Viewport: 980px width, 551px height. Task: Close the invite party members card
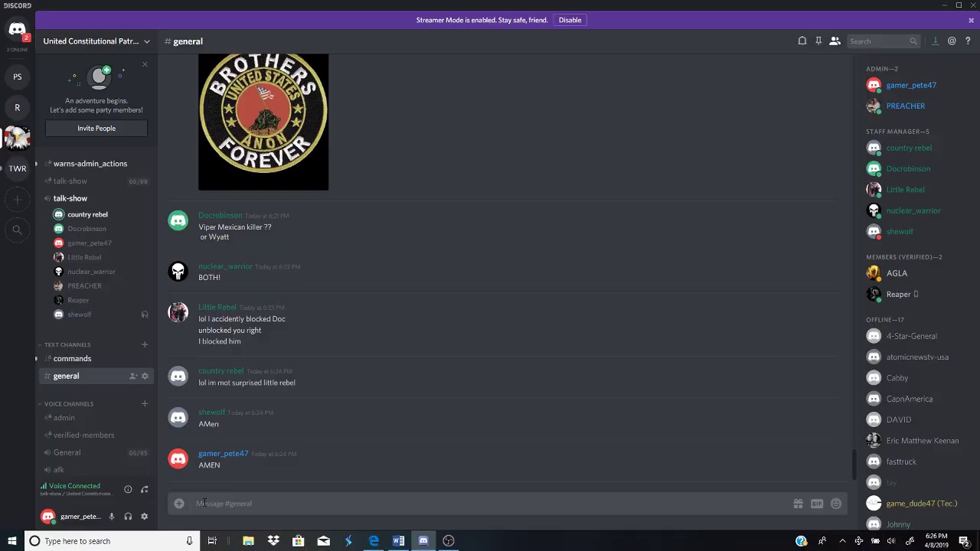145,64
